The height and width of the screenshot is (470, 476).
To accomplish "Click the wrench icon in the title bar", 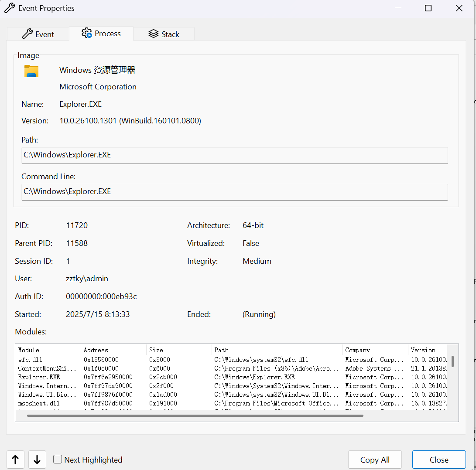I will coord(10,8).
